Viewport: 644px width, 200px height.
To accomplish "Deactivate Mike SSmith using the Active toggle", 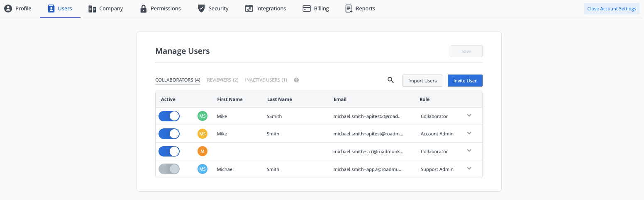I will (169, 116).
